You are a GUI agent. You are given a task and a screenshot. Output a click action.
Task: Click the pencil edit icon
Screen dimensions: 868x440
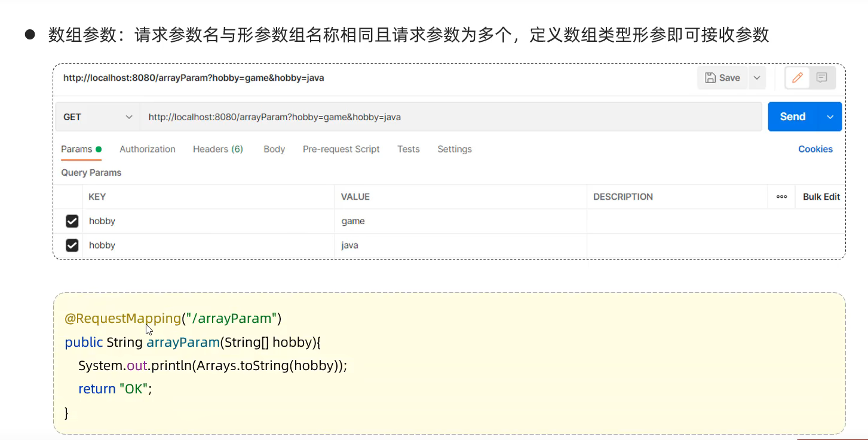(797, 78)
